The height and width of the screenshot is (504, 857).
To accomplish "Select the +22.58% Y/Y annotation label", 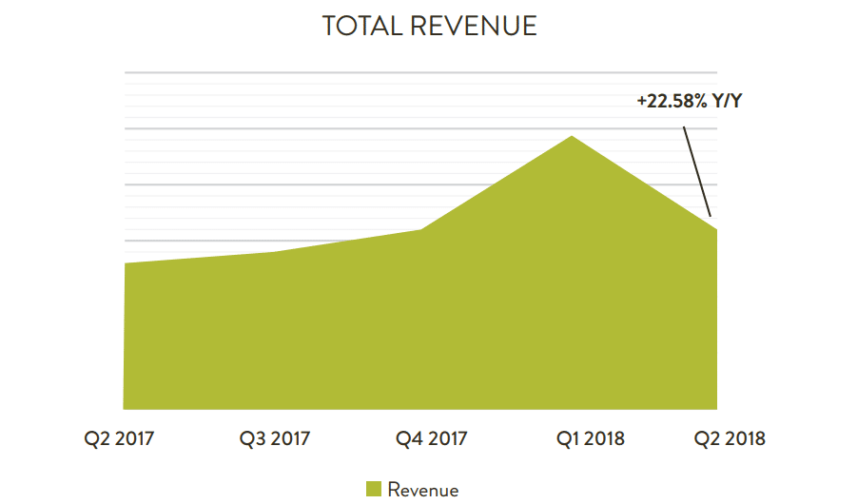I will [x=689, y=100].
